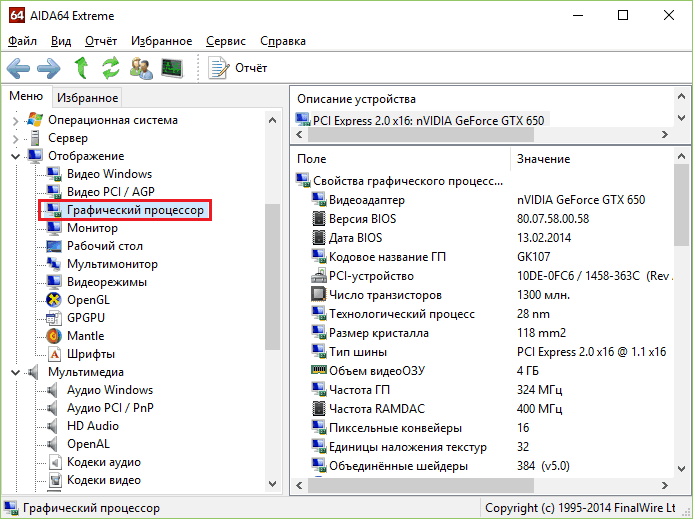Click the details list vertical scrollbar thumb
This screenshot has height=519, width=693.
(682, 205)
